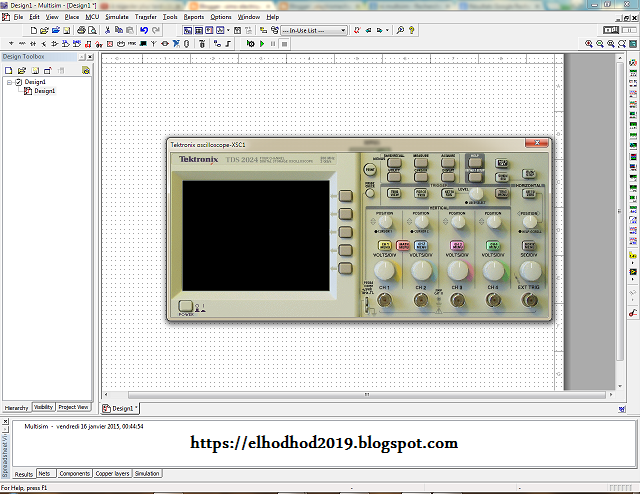Viewport: 642px width, 494px height.
Task: Close the Tektronix oscilloscope-XSC1 window
Action: 537,143
